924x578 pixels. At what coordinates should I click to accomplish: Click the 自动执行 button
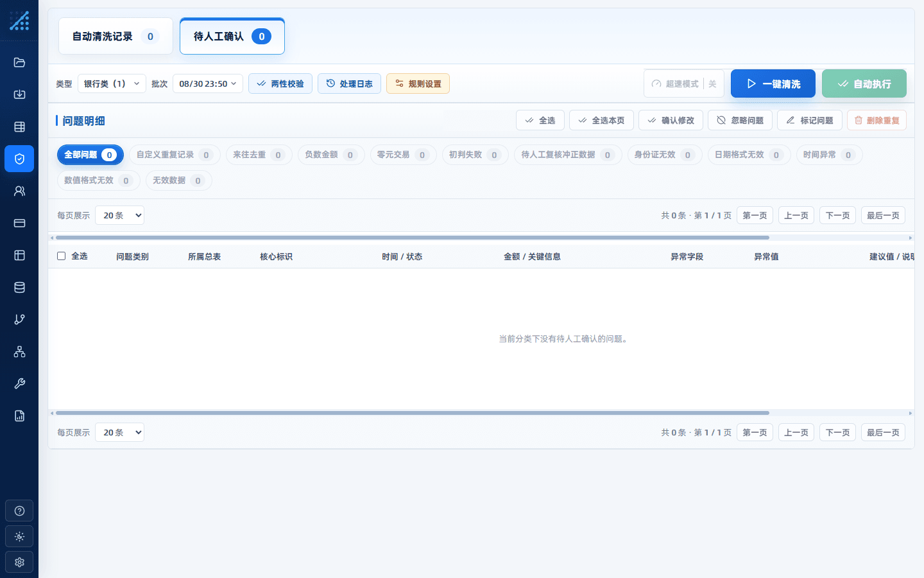tap(864, 83)
